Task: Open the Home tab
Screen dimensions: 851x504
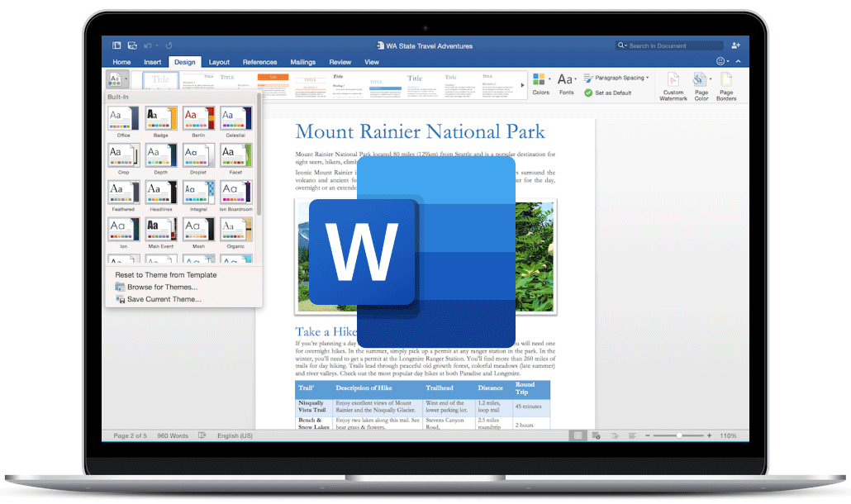Action: point(121,62)
